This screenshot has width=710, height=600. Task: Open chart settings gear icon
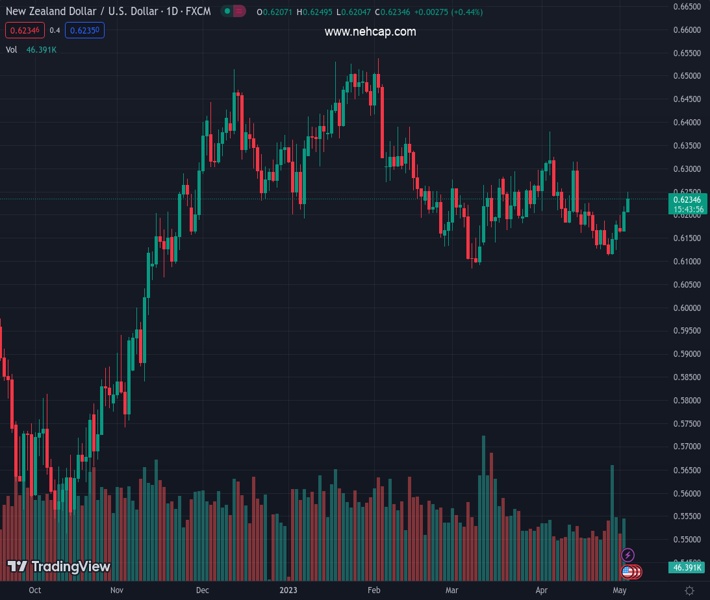[689, 591]
